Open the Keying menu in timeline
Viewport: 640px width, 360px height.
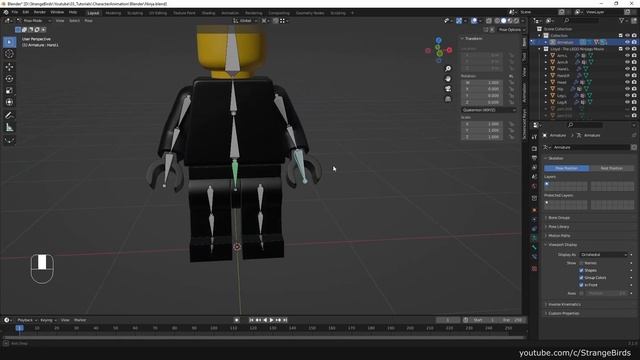(48, 320)
